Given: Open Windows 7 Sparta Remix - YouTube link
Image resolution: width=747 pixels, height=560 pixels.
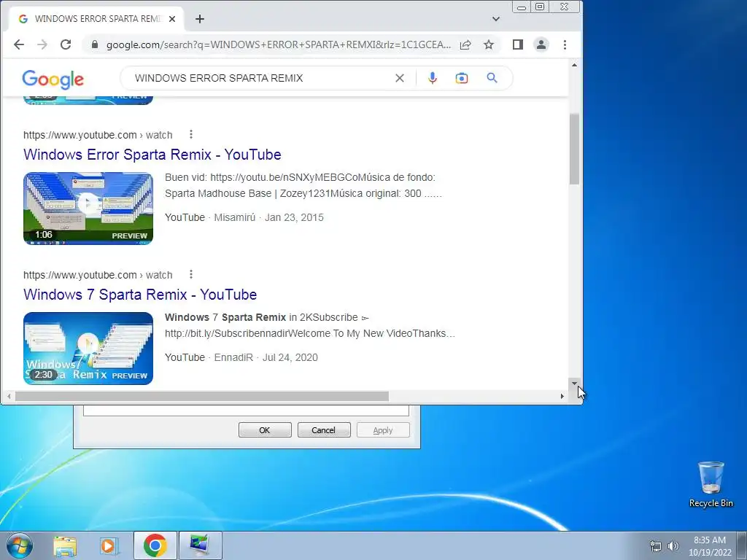Looking at the screenshot, I should [x=140, y=295].
